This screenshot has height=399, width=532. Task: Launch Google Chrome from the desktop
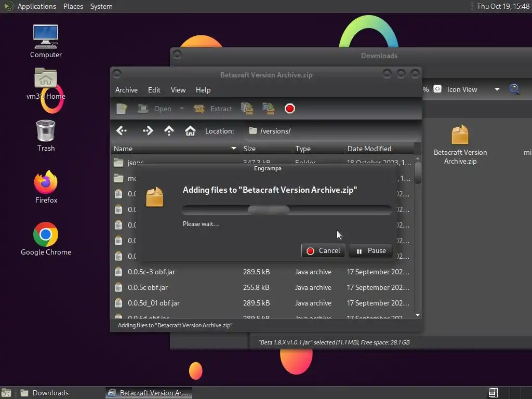tap(46, 239)
